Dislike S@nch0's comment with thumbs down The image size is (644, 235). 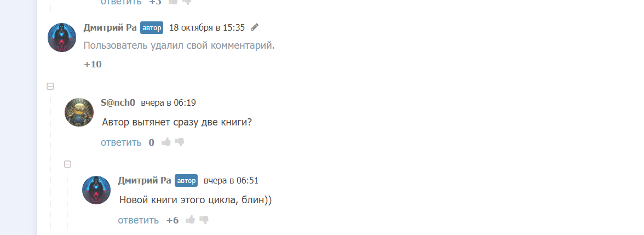[x=180, y=142]
